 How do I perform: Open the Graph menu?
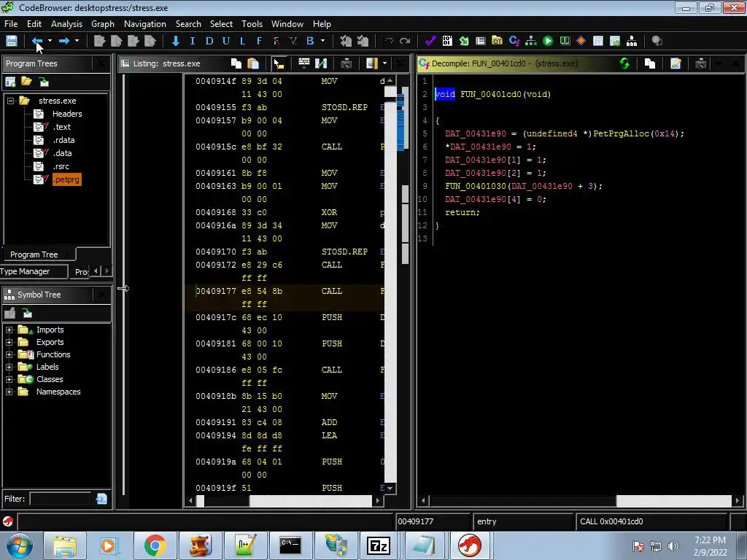103,24
